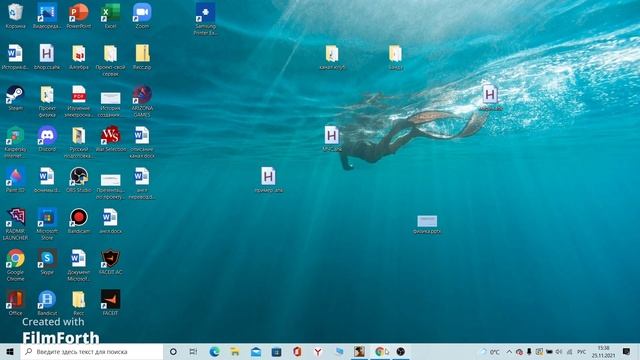Launch the PowerPoint desktop shortcut
Screen dimensions: 640x360
[78, 16]
